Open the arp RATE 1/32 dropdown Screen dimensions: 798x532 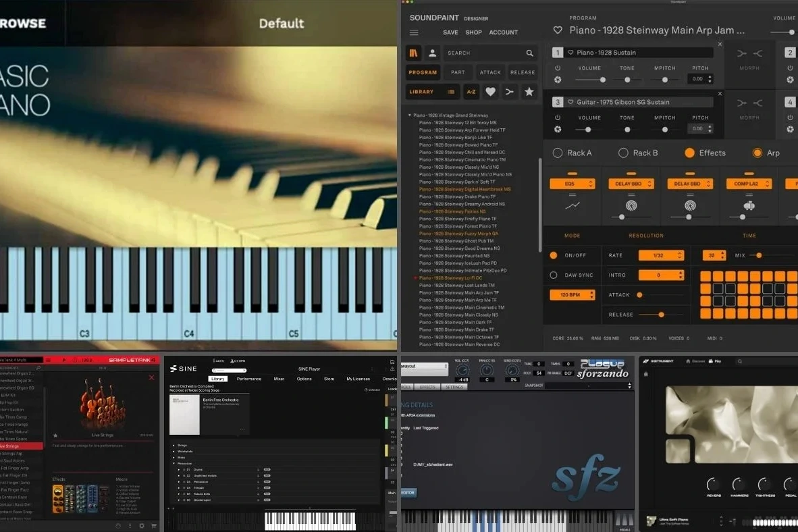[x=661, y=255]
